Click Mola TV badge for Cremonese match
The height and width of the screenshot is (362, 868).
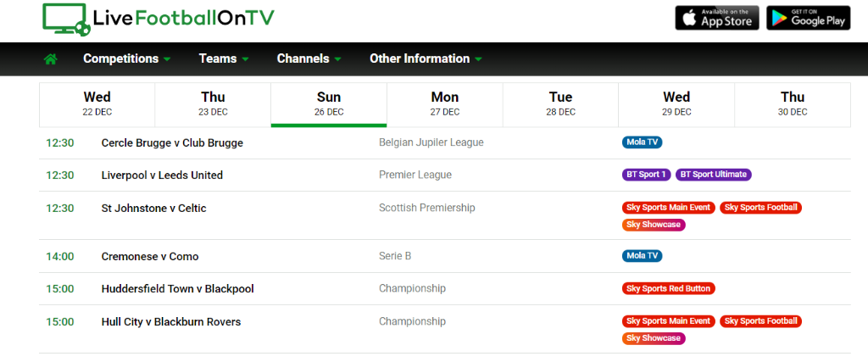[x=642, y=256]
